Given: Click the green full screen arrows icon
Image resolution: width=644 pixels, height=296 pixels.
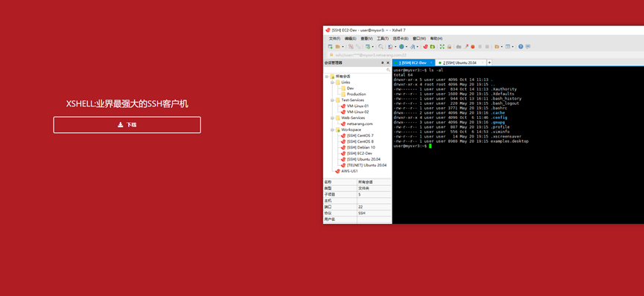Looking at the screenshot, I should 442,47.
